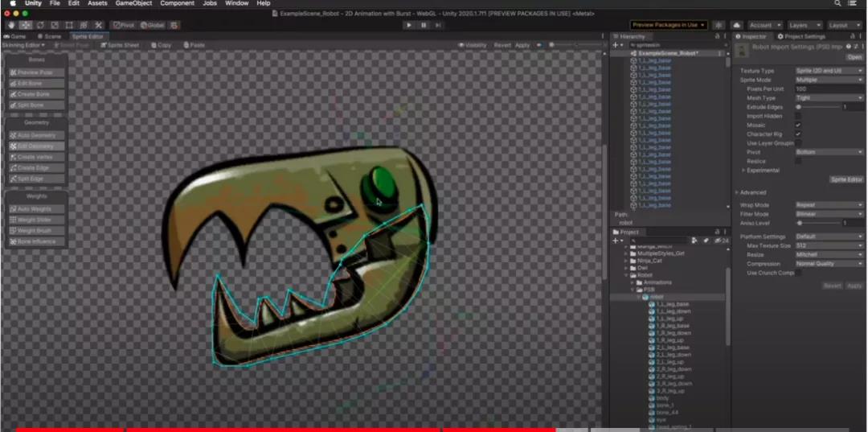Select the Rect tool in toolbar

[69, 25]
